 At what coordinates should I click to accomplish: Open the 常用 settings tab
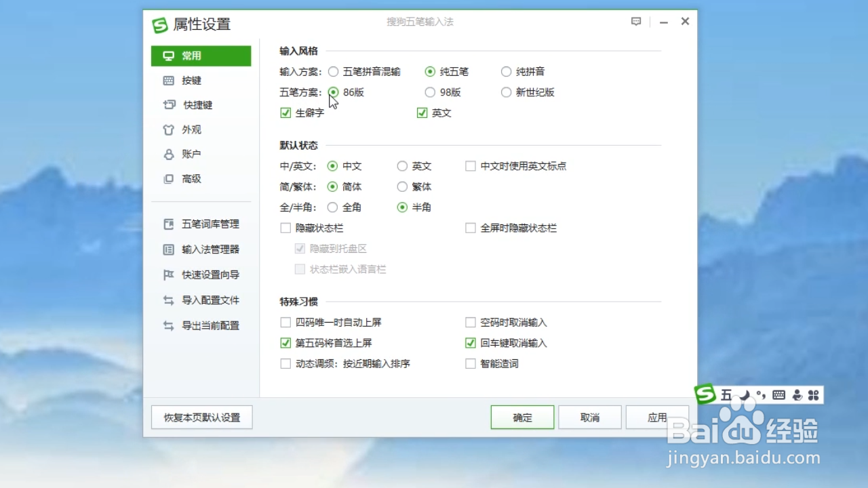(x=201, y=56)
